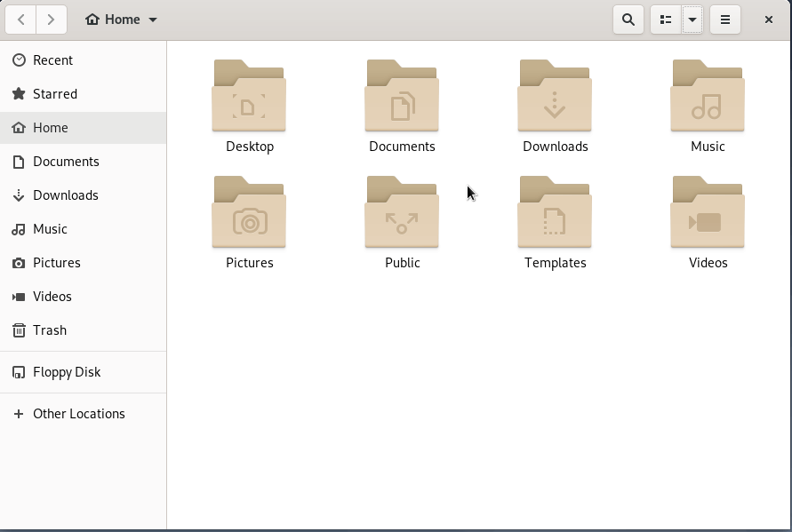Screen dimensions: 792x532
Task: Open the Public folder icon
Action: point(402,213)
